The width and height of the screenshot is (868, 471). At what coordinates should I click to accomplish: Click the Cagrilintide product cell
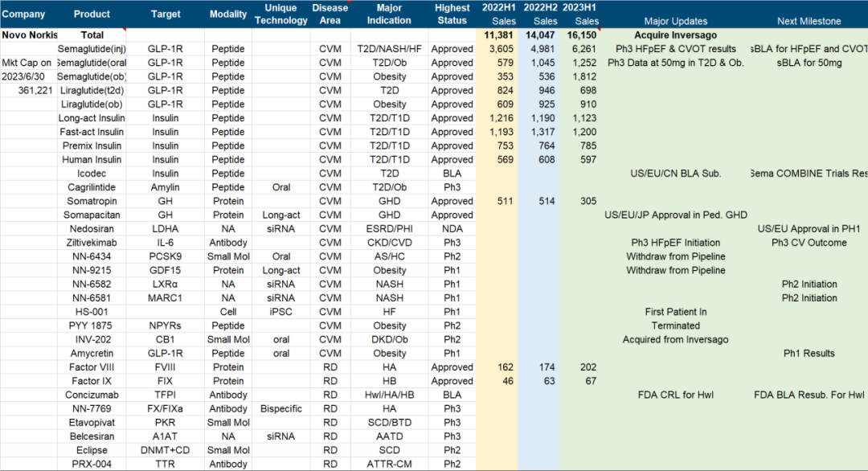(92, 187)
